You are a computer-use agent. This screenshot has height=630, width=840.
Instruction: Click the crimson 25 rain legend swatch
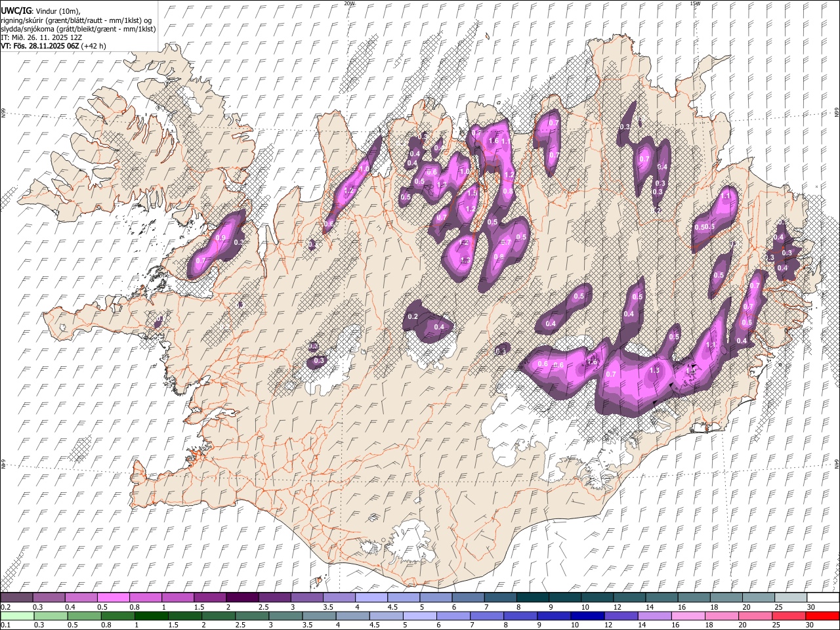coord(788,616)
